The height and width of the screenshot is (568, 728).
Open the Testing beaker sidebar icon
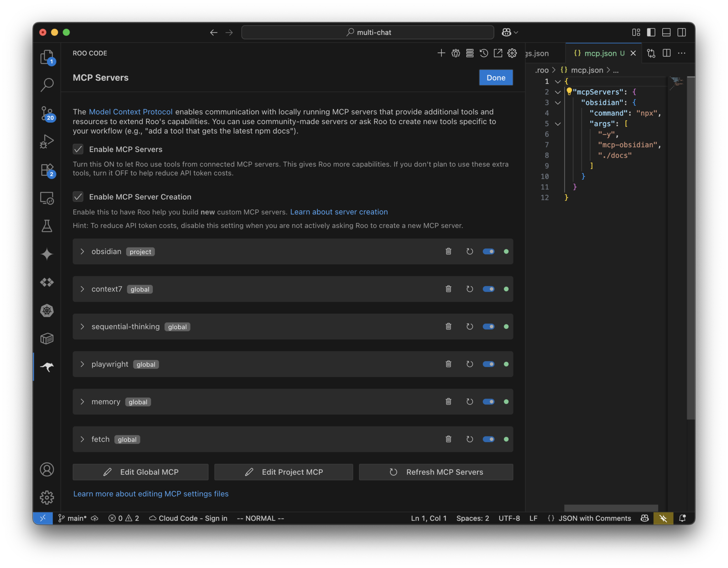tap(47, 226)
